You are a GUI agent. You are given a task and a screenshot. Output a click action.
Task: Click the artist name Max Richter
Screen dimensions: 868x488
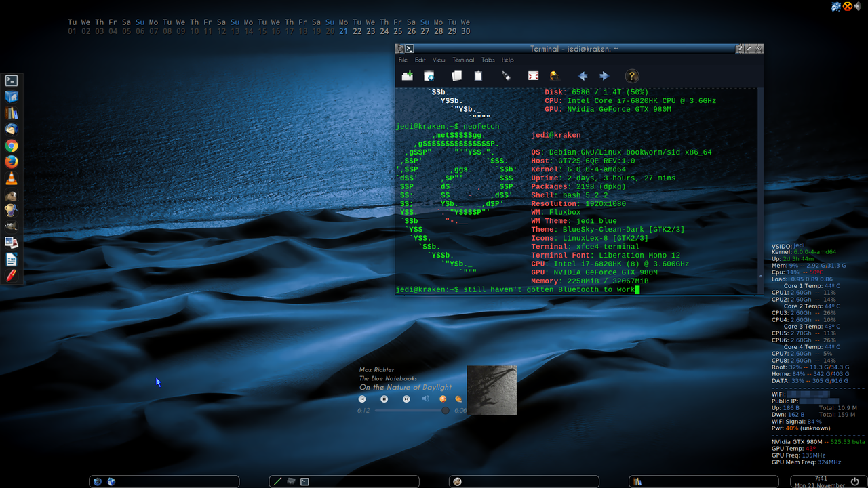(376, 370)
